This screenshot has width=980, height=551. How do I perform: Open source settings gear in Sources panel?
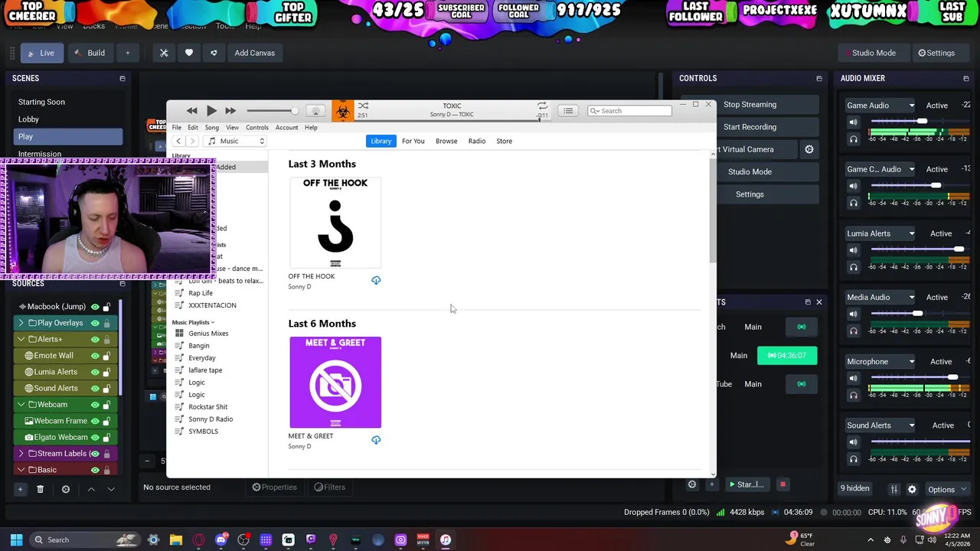[66, 489]
